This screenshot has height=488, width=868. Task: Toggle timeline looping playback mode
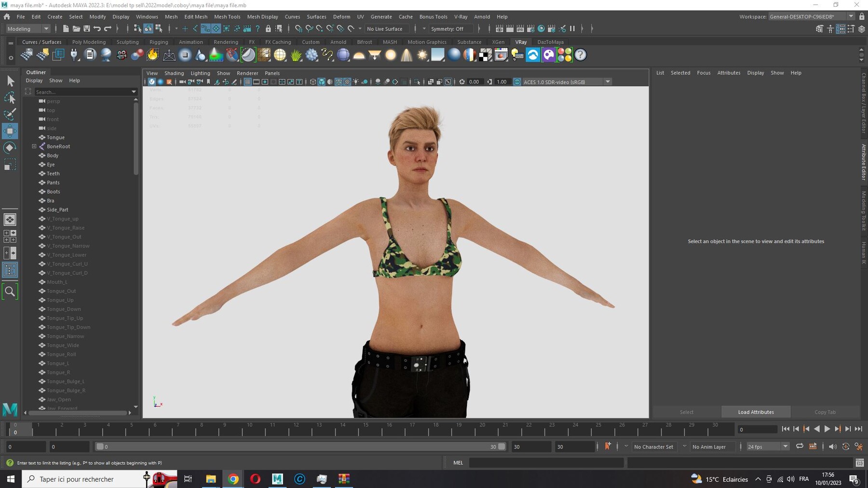click(x=800, y=447)
